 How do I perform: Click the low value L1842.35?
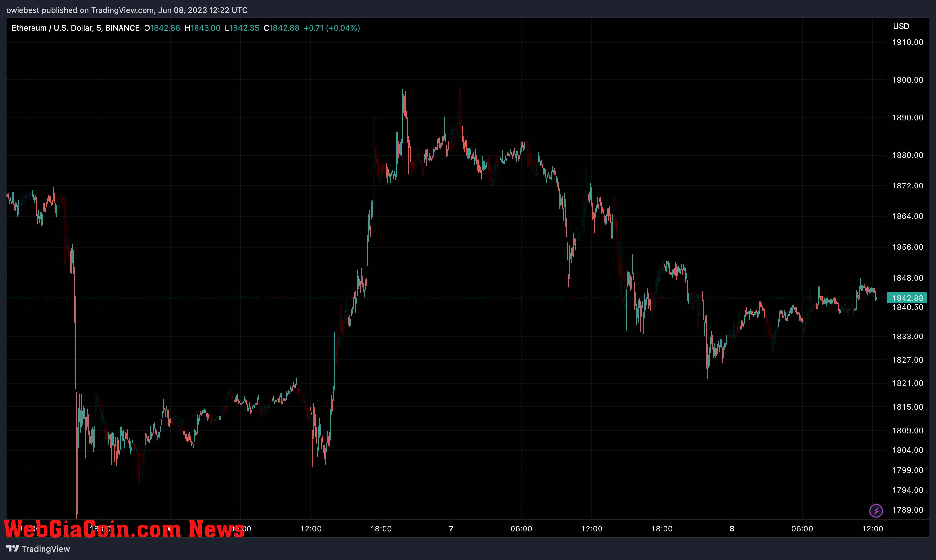tap(242, 28)
